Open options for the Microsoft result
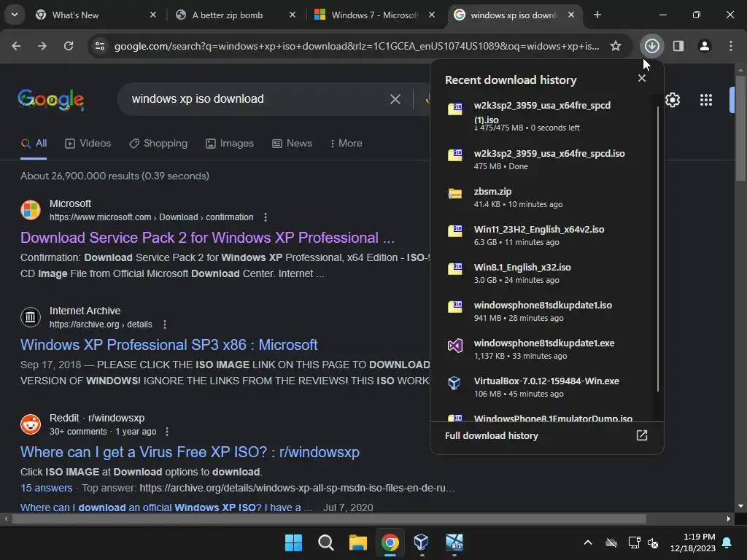 tap(266, 217)
